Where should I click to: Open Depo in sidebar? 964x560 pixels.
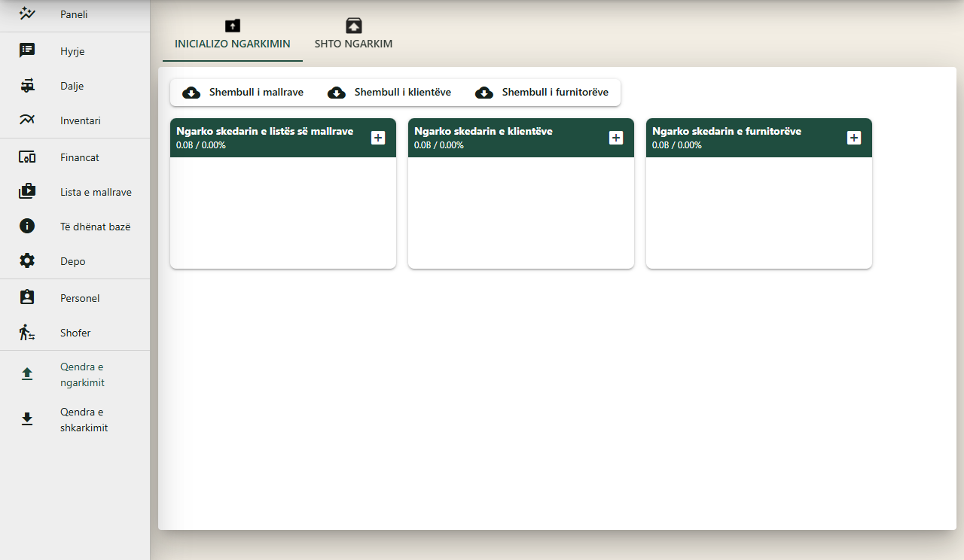click(75, 260)
